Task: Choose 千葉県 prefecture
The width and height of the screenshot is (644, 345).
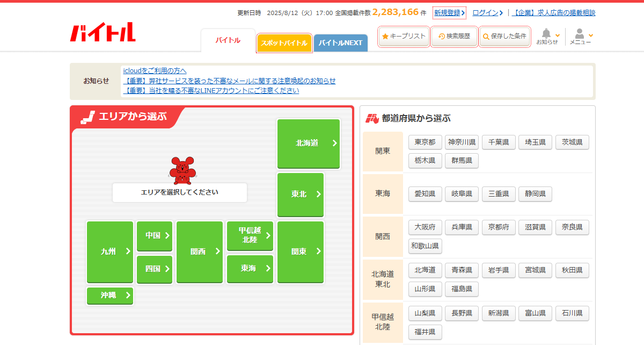Action: point(499,142)
